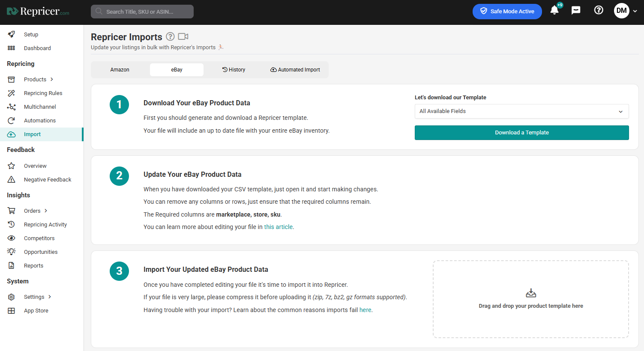Screen dimensions: 644x351
Task: Open Opportunities page
Action: (x=41, y=252)
